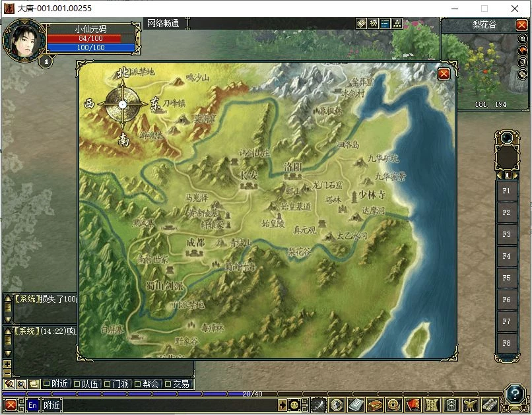Toggle the 门派 sect channel checkbox
This screenshot has height=415, width=532.
107,384
